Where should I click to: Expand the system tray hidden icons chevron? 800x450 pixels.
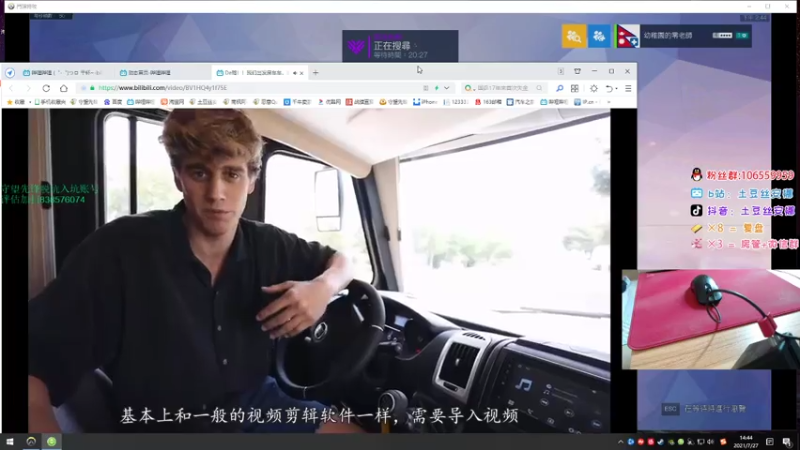(620, 442)
